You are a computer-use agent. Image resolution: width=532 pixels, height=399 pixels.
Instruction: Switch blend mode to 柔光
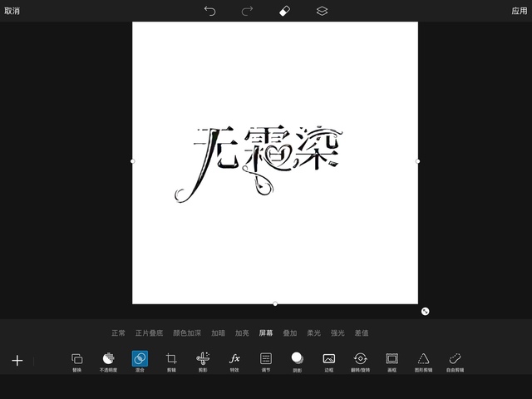coord(314,333)
